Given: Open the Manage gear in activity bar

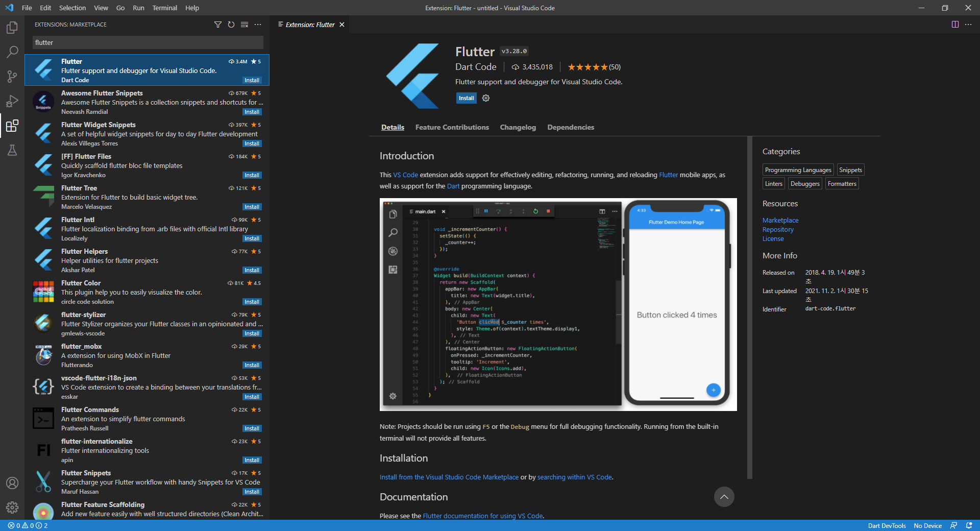Looking at the screenshot, I should [x=12, y=508].
